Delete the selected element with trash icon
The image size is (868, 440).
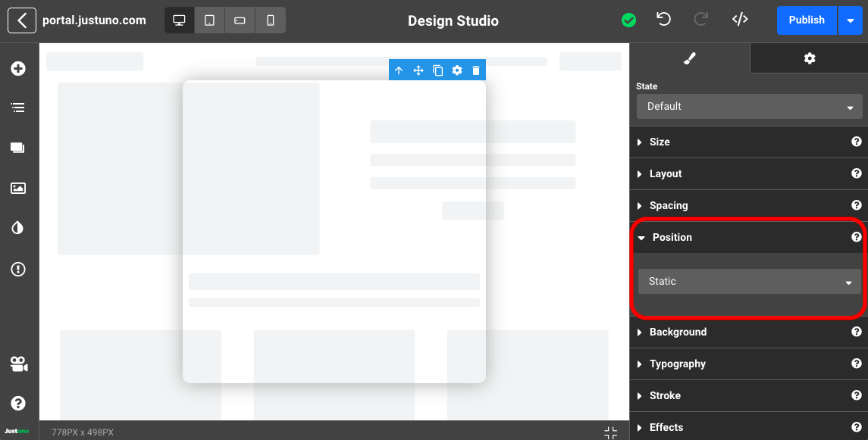coord(476,70)
